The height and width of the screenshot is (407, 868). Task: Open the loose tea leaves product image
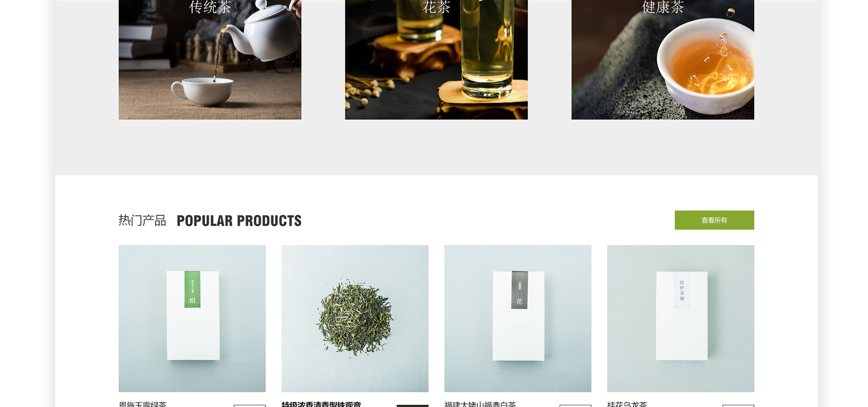point(355,318)
